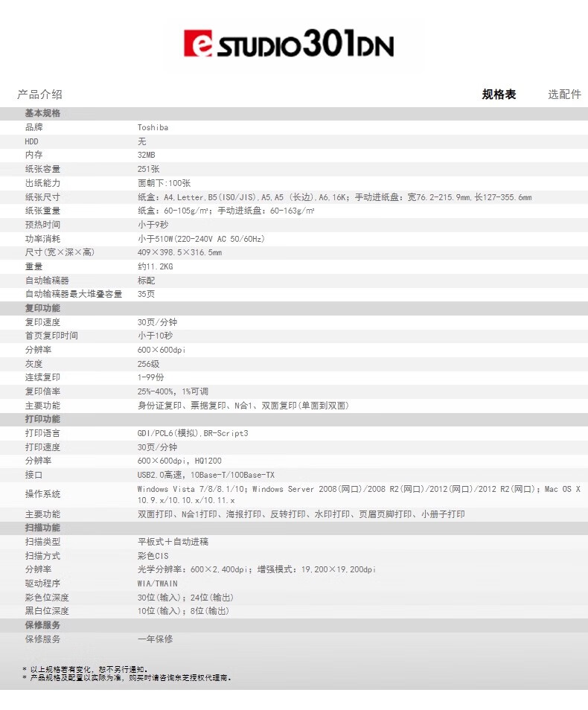Select dimensions value 409×398.5×316.5mm

coord(180,252)
